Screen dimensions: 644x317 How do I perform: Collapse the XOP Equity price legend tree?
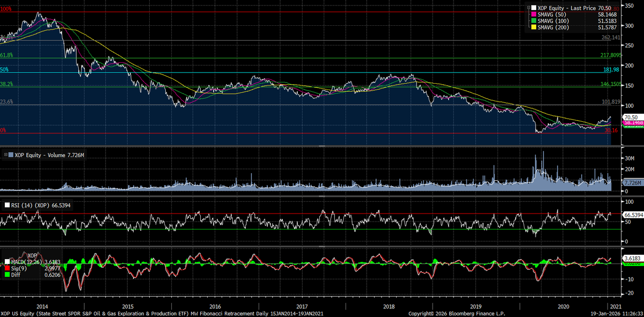[528, 8]
